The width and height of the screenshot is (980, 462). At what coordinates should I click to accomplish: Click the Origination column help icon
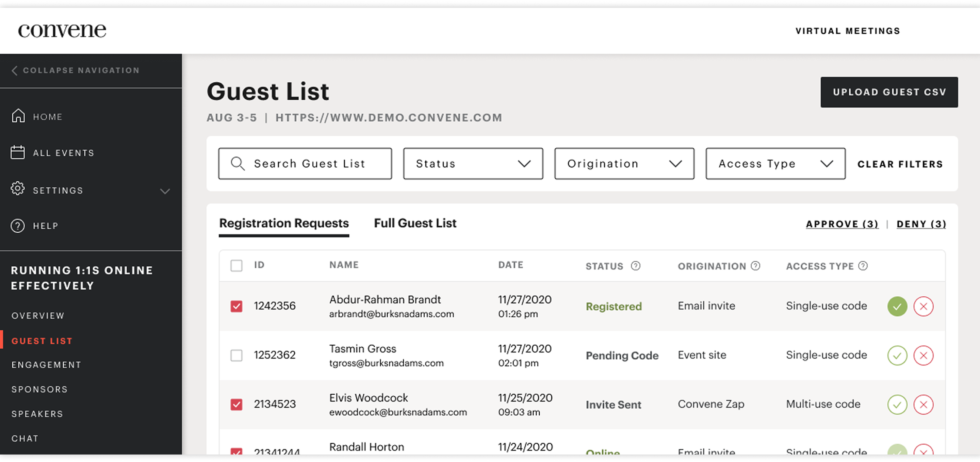[x=755, y=266]
